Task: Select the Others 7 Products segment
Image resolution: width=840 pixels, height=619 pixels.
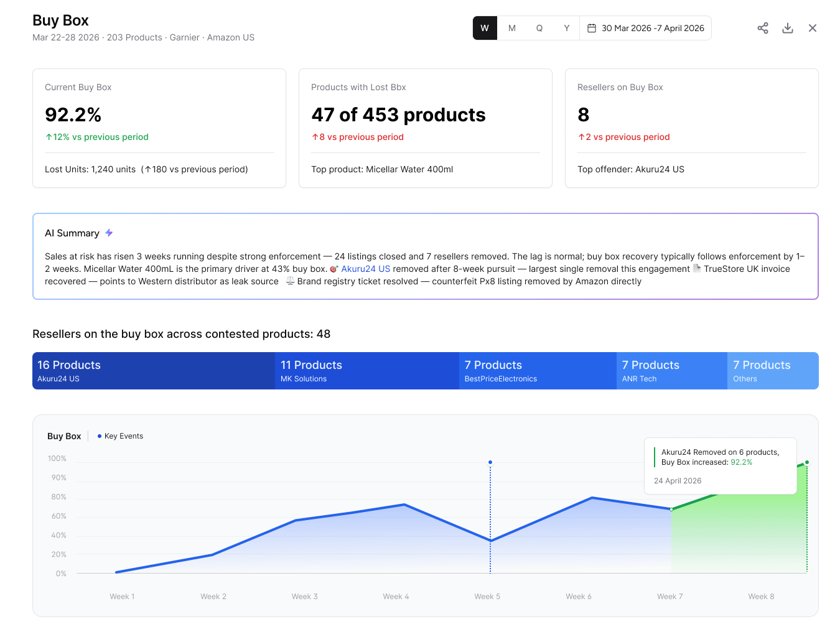Action: click(x=773, y=371)
